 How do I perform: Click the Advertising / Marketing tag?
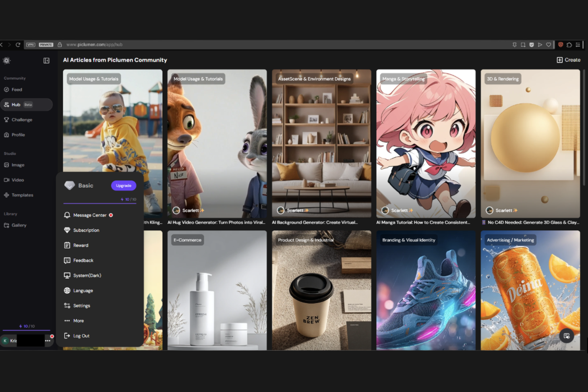(x=510, y=240)
